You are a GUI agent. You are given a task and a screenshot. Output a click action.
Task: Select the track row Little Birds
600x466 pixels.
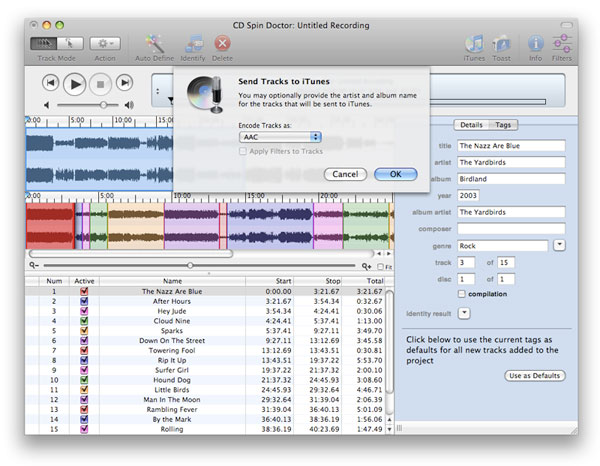click(x=205, y=390)
